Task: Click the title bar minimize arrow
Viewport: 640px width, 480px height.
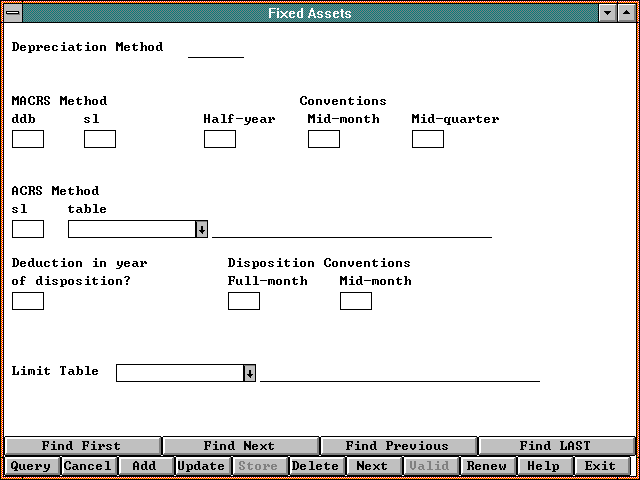Action: 606,13
